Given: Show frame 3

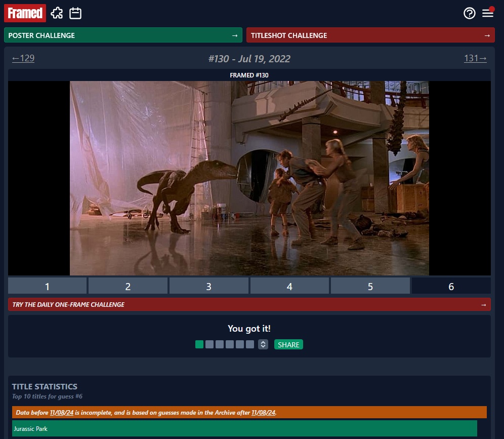Looking at the screenshot, I should [x=209, y=286].
